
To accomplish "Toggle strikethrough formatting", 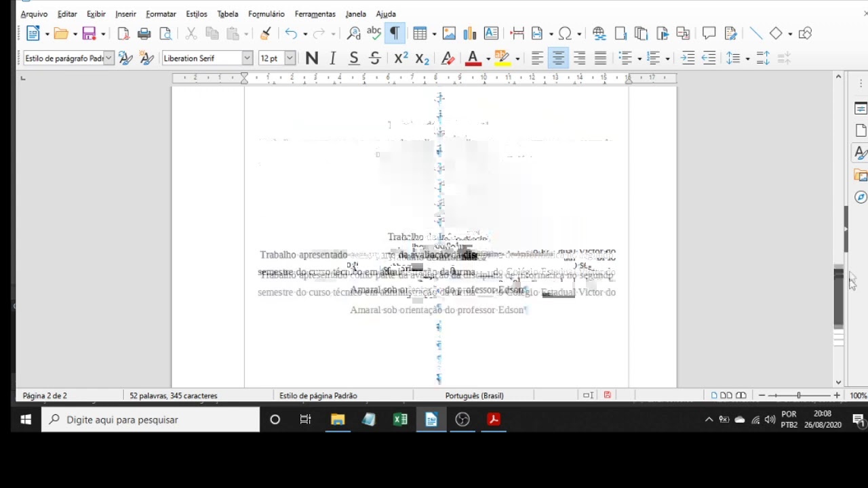I will 374,58.
